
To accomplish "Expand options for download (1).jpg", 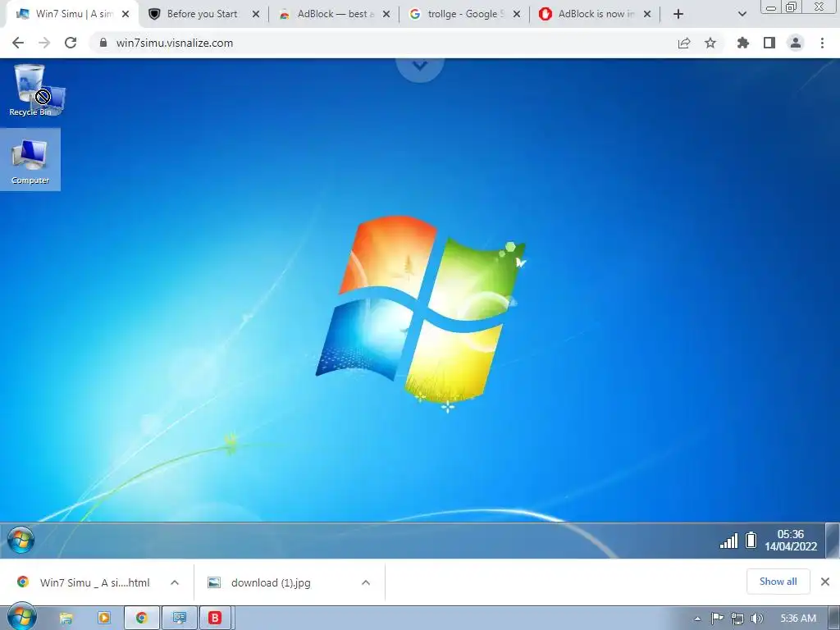I will coord(366,582).
